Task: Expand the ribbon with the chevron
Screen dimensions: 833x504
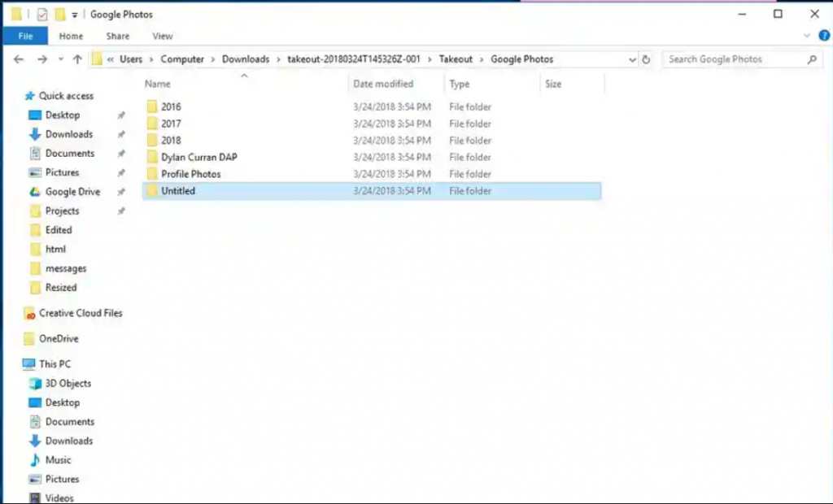Action: 807,36
